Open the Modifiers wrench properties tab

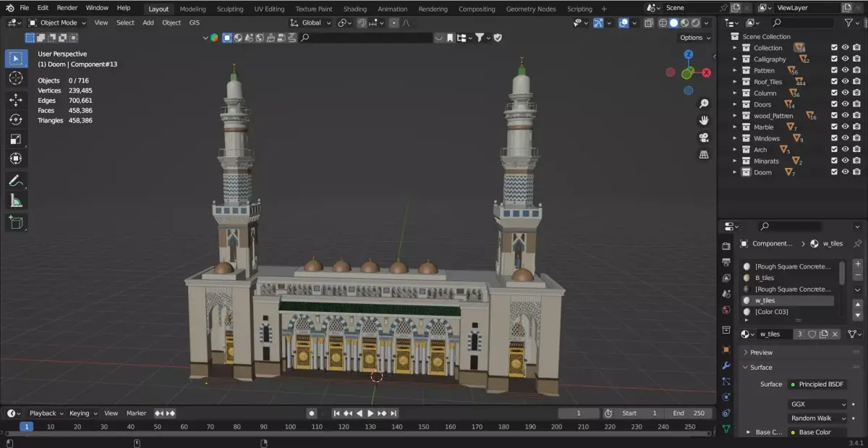tap(726, 365)
